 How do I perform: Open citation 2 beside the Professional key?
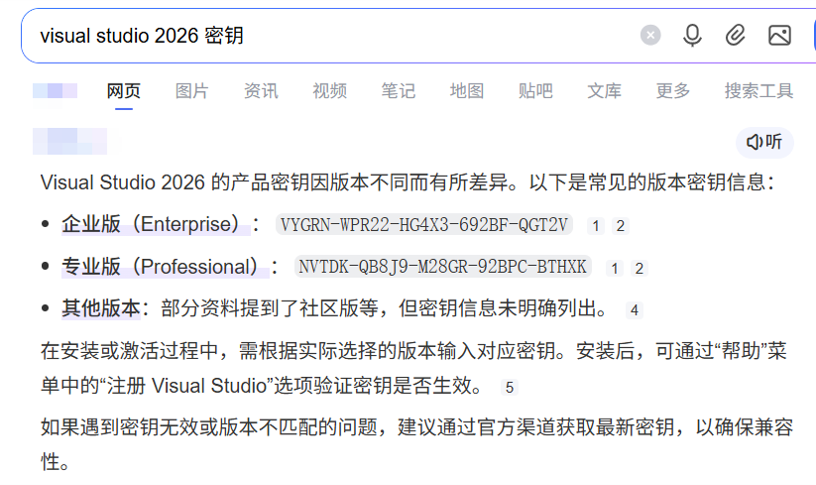[639, 268]
